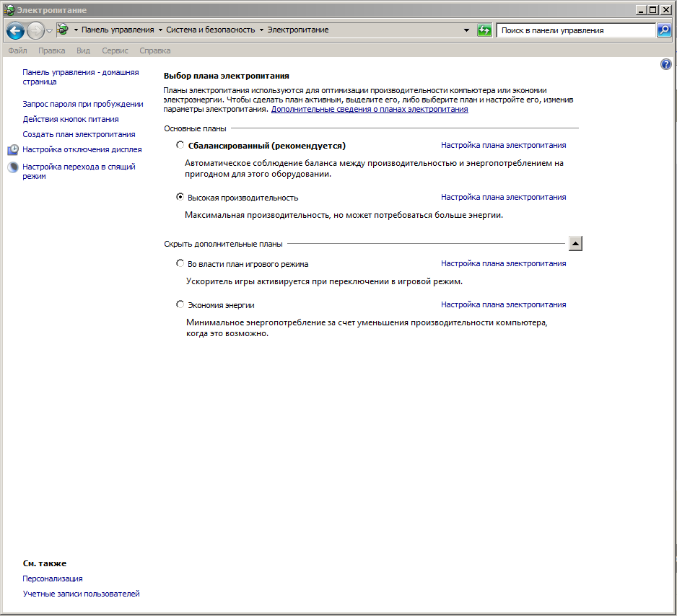Expand the arrow before Электропитание breadcrumb

pos(261,30)
